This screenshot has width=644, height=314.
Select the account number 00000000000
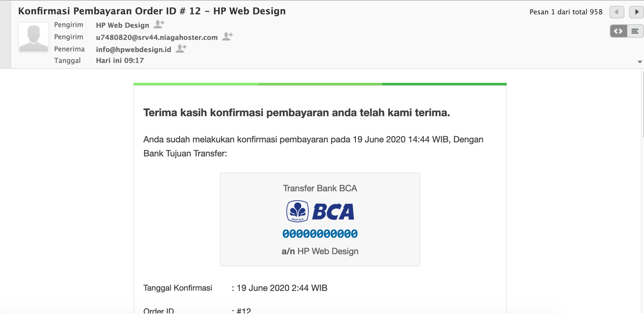[320, 234]
